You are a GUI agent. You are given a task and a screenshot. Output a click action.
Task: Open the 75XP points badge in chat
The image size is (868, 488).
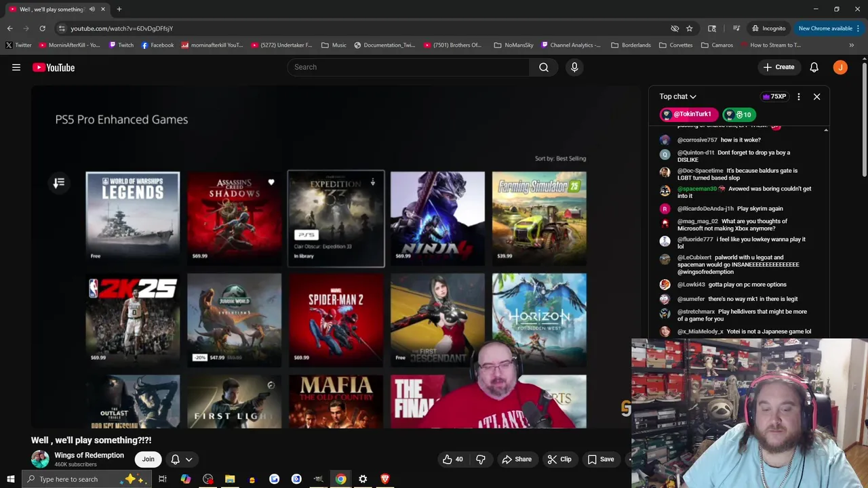tap(774, 97)
